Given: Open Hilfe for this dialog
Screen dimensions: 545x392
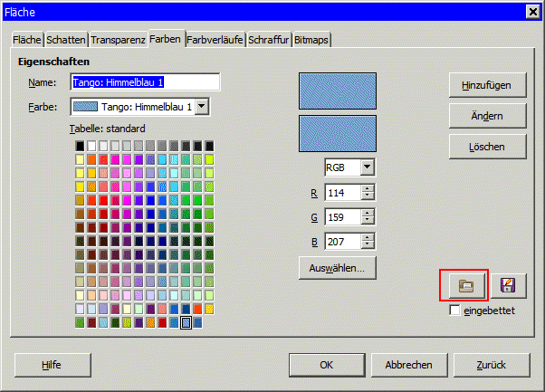Looking at the screenshot, I should click(x=53, y=365).
